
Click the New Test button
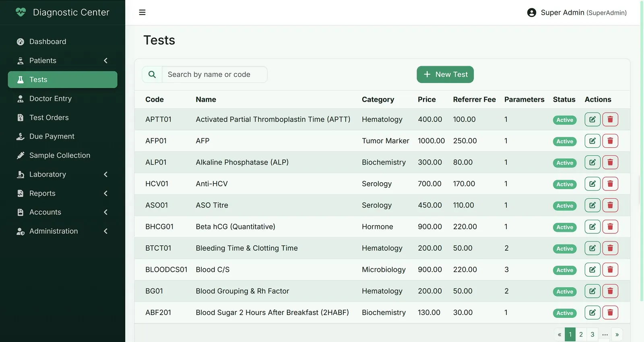pos(445,74)
